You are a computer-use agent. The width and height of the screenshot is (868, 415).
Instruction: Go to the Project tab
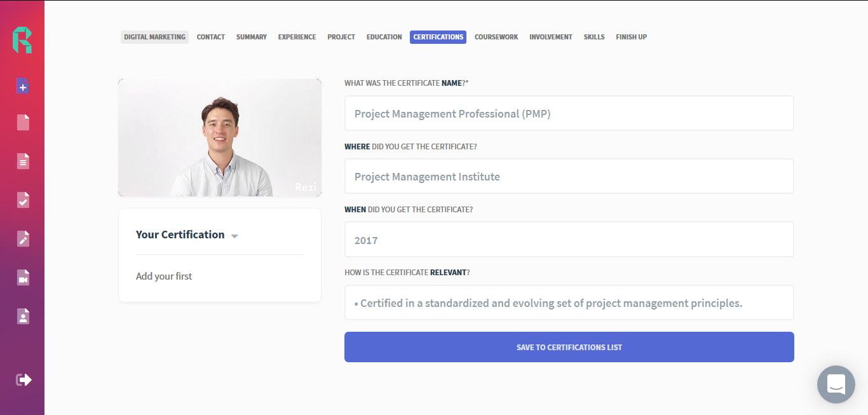[341, 37]
